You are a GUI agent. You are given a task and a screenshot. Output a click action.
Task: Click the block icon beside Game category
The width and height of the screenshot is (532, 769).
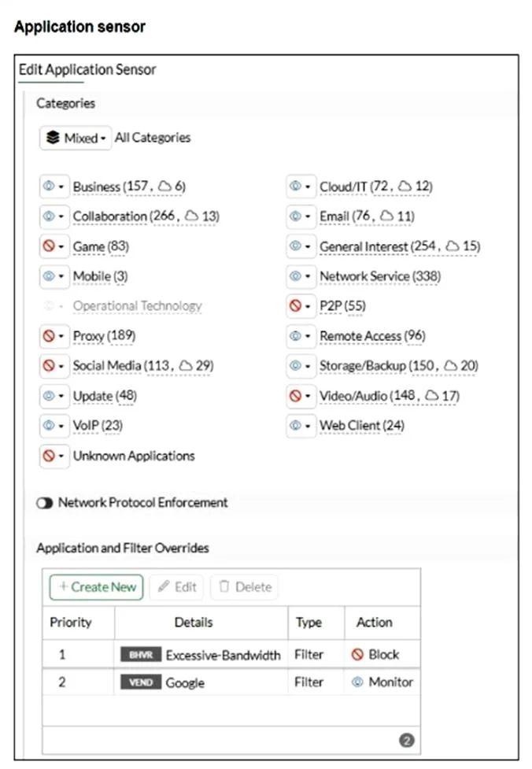coord(49,246)
